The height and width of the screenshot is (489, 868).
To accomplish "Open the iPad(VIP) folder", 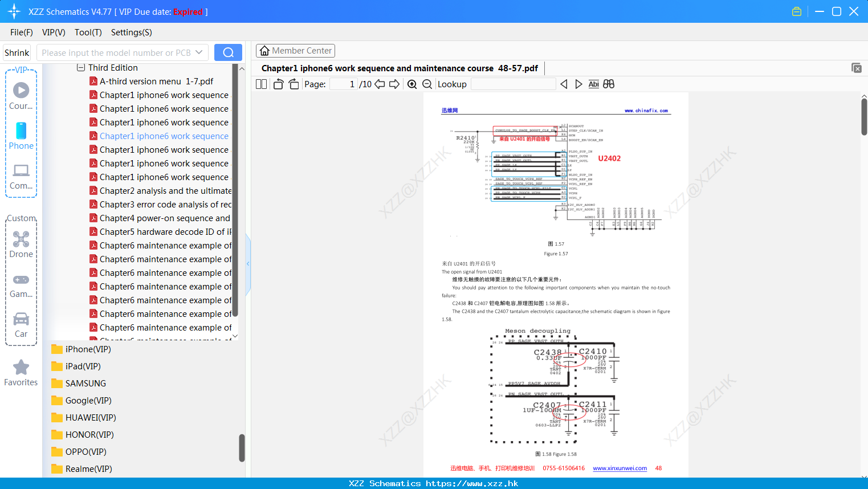I will (x=76, y=366).
